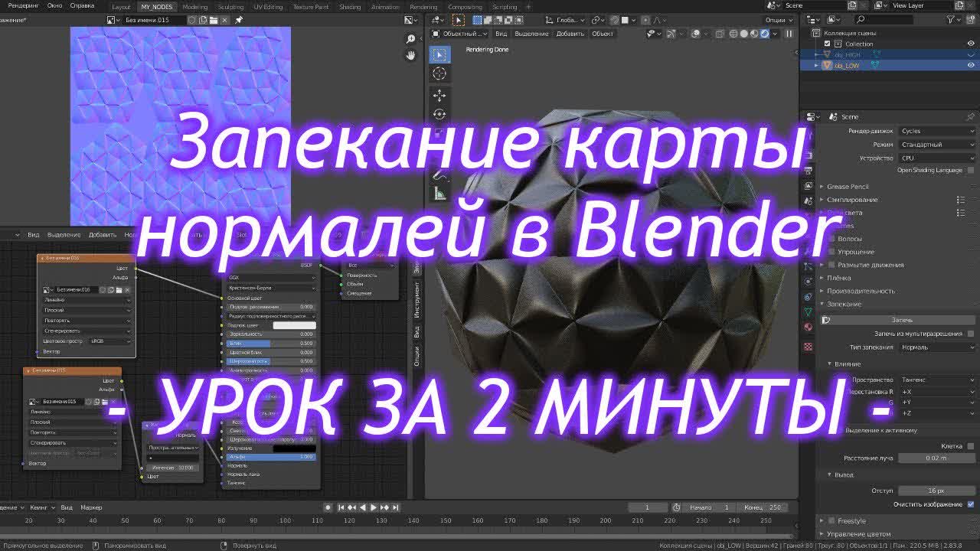Toggle visibility of obj_LOW in outliner

pos(971,66)
